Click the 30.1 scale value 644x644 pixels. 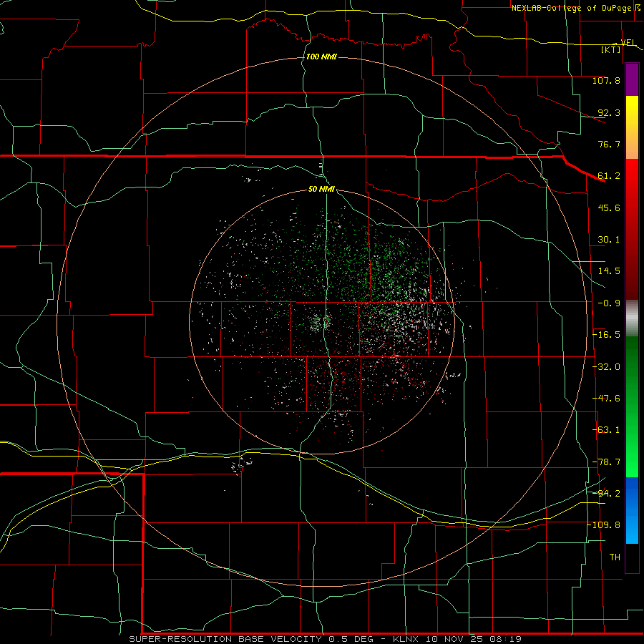click(609, 240)
